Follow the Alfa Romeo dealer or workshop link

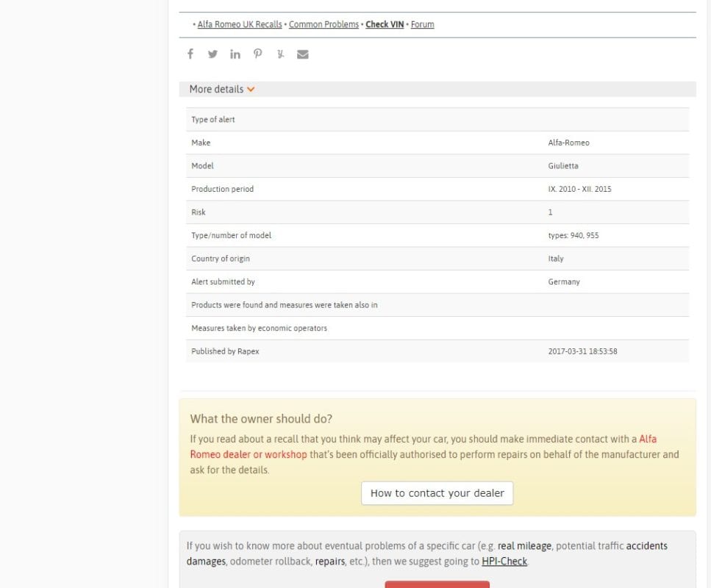249,454
